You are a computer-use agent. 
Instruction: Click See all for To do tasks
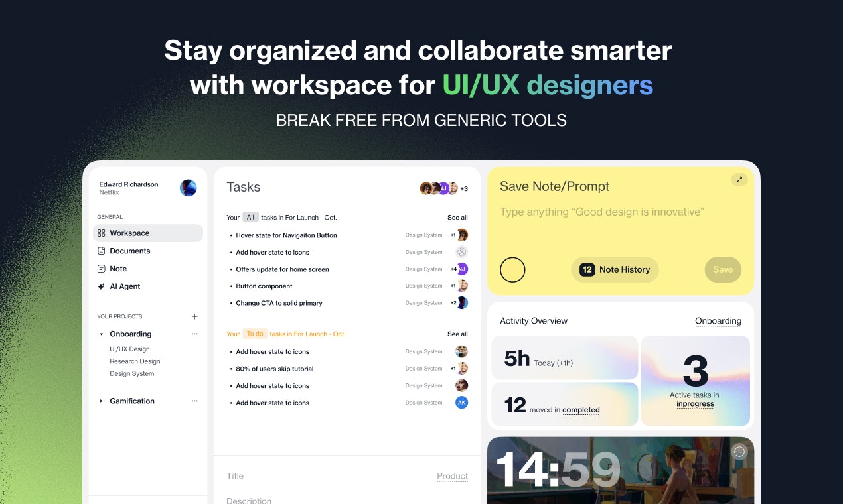pyautogui.click(x=457, y=334)
